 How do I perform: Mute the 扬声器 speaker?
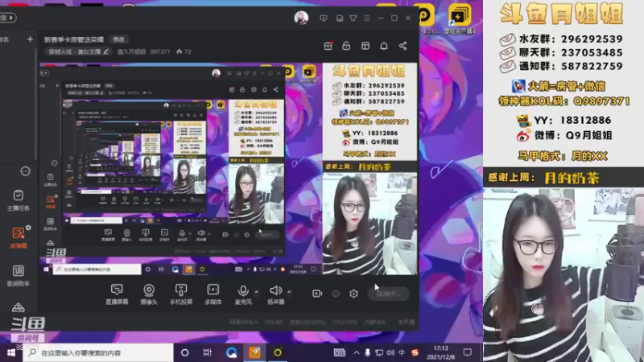click(x=275, y=294)
